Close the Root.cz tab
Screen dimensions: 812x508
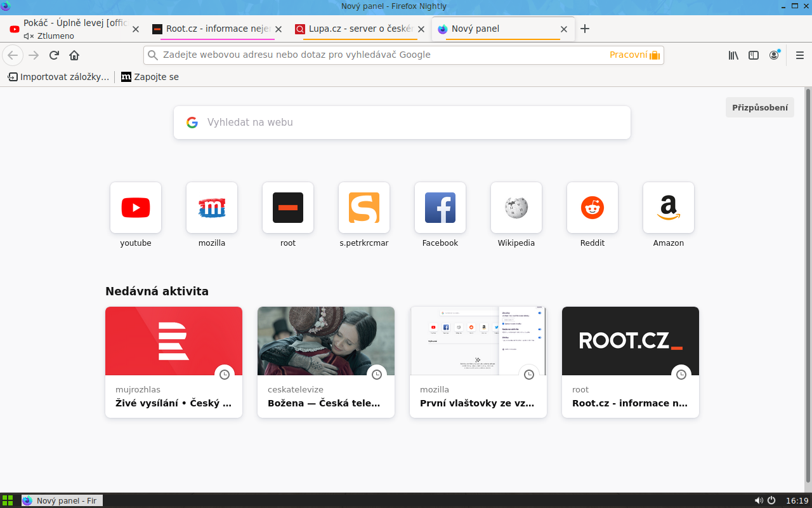click(x=278, y=29)
